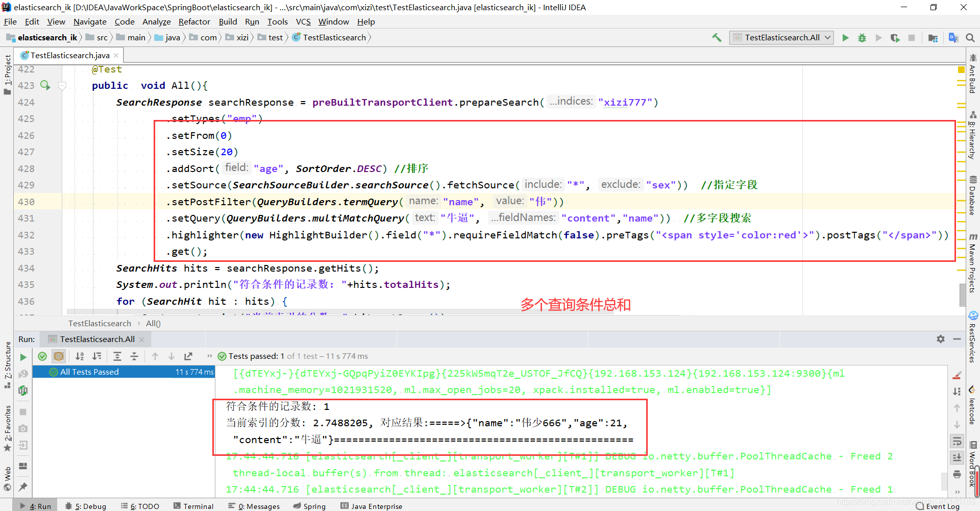Place cursor on line number 430
980x511 pixels.
coord(26,202)
